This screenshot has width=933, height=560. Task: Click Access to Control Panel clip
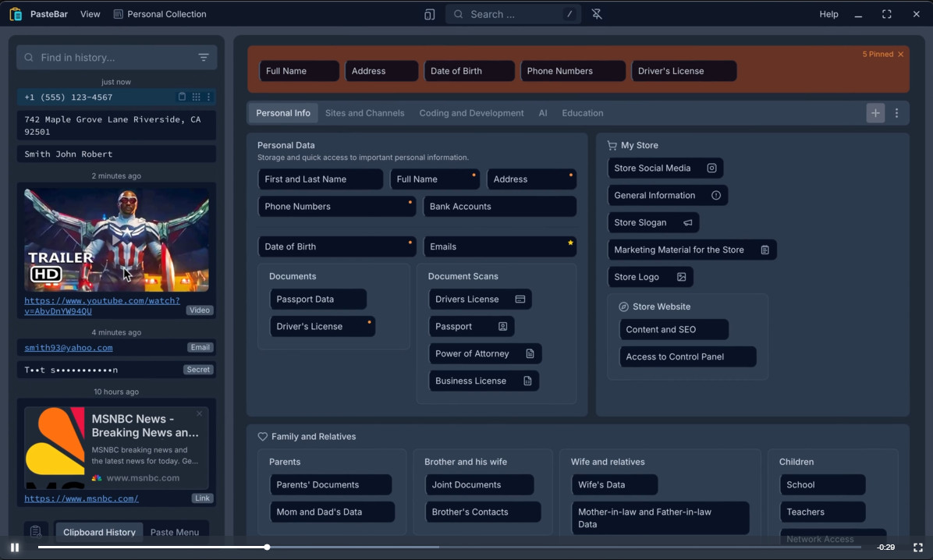[688, 357]
